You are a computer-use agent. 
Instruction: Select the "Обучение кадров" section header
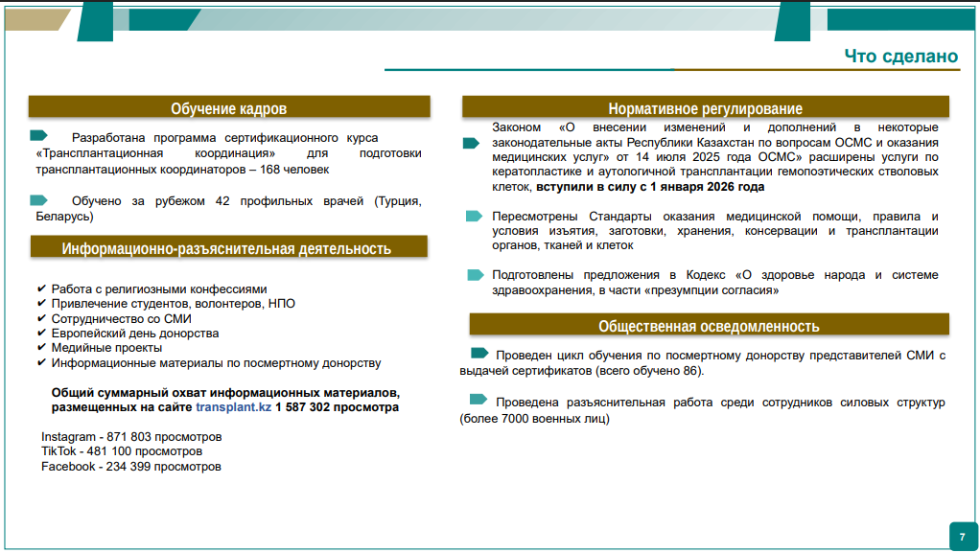228,107
